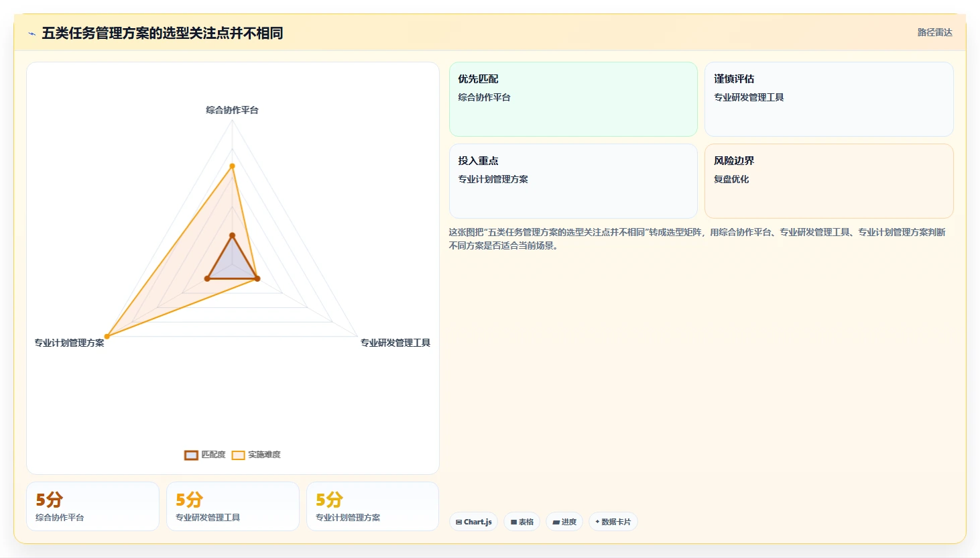Click the 5分 专业研发管理工具 score card

tap(233, 506)
